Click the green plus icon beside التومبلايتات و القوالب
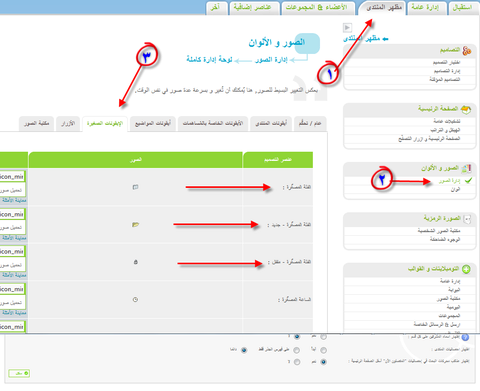Screen dimensions: 480x391 [466, 269]
